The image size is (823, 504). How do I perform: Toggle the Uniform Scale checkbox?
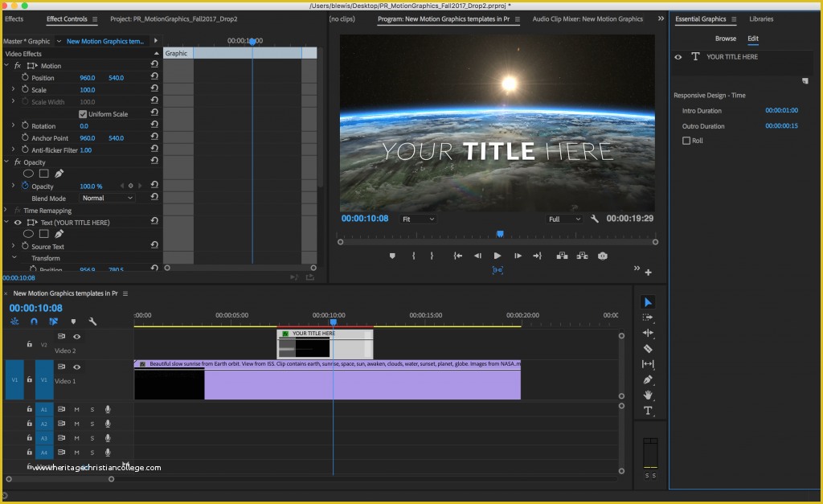pyautogui.click(x=83, y=114)
